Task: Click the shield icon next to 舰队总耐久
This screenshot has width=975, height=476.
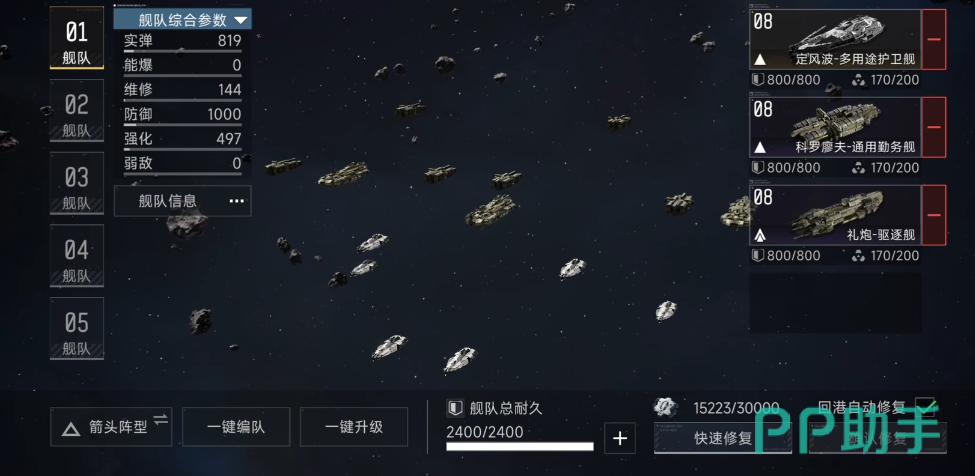Action: click(455, 408)
